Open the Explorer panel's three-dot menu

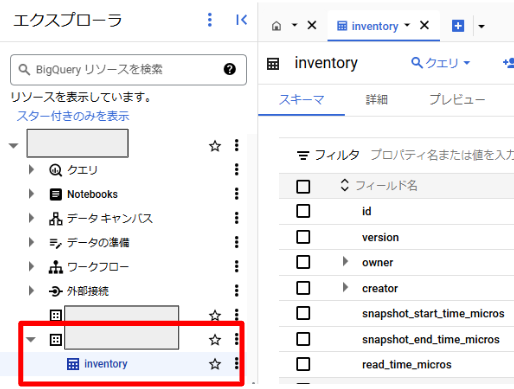pos(210,20)
